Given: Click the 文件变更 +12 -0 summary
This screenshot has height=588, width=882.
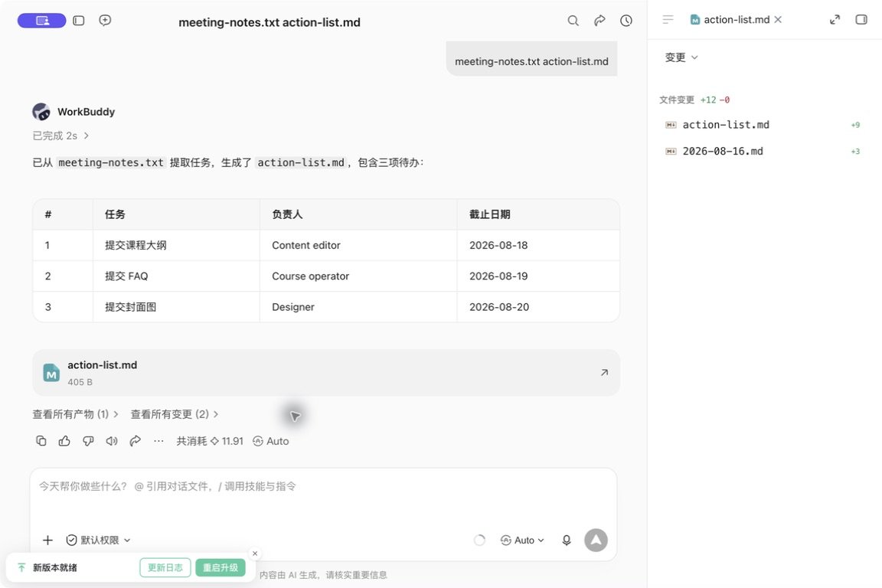Looking at the screenshot, I should (x=694, y=100).
